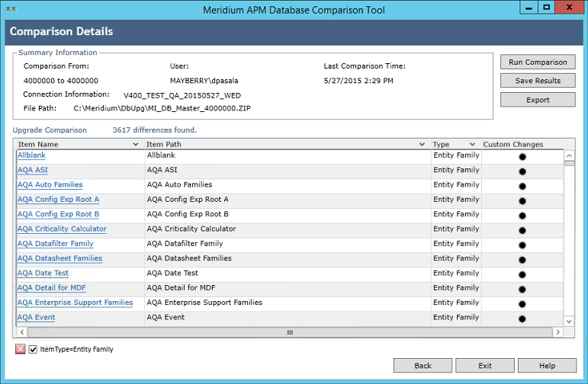Viewport: 588px width, 384px height.
Task: Open the AQA Criticality Calculator link
Action: (x=62, y=229)
